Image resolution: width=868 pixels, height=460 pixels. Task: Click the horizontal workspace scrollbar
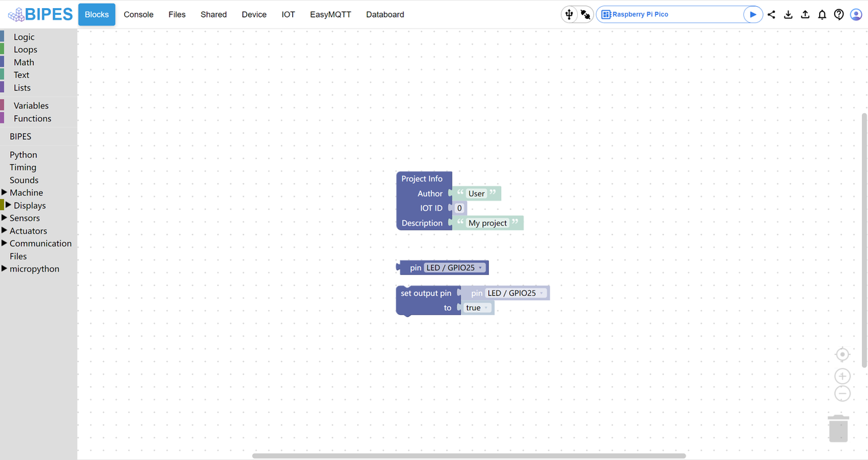(469, 456)
